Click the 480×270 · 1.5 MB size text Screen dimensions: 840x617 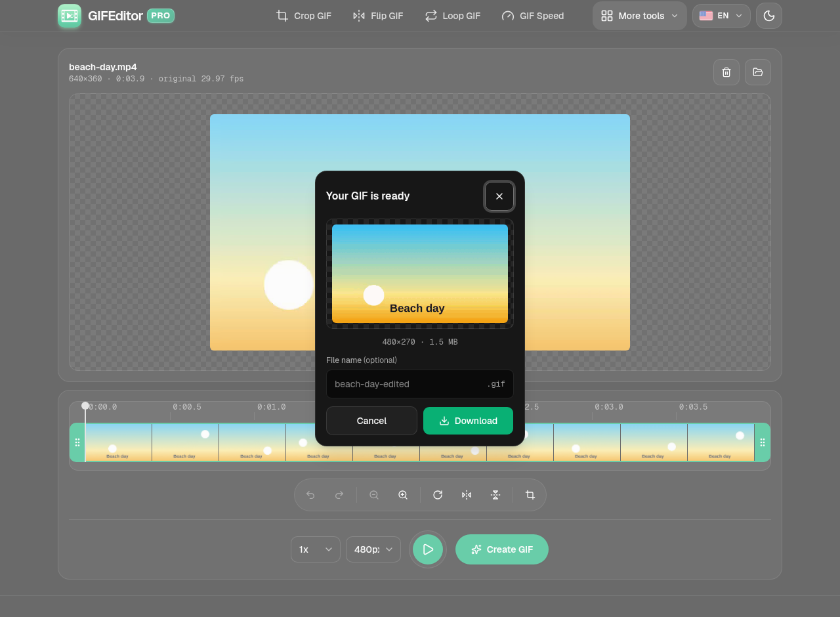pos(420,342)
